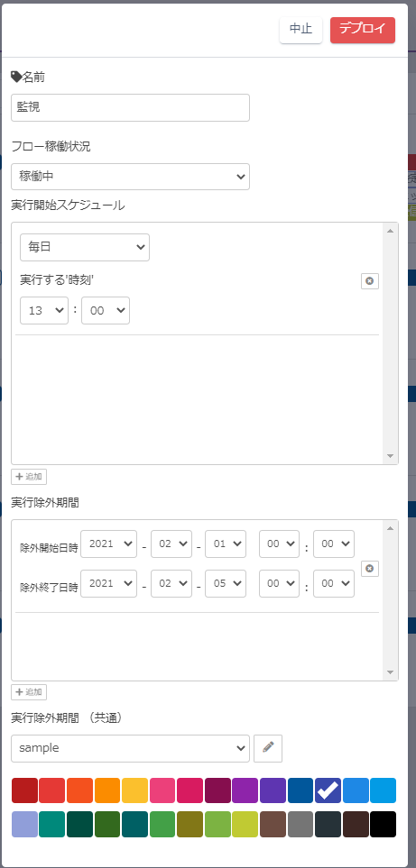
Task: Click 追加 under the 実行開始スケジュール list
Action: pos(29,477)
